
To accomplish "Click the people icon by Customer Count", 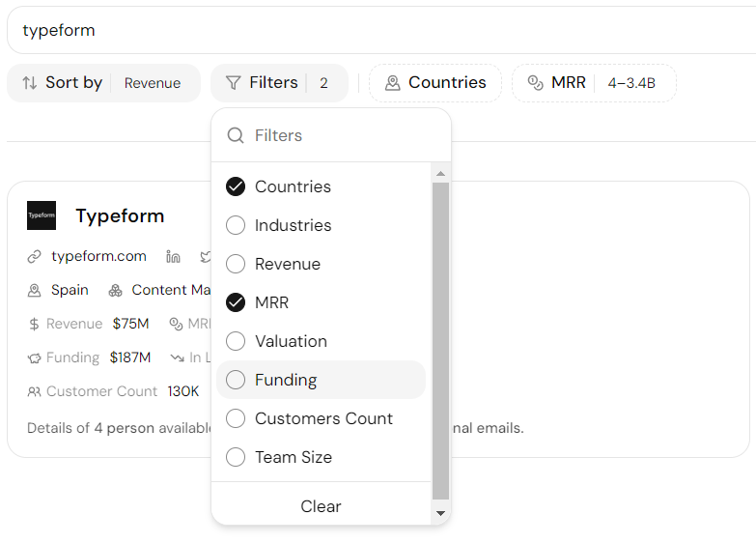I will tap(34, 392).
